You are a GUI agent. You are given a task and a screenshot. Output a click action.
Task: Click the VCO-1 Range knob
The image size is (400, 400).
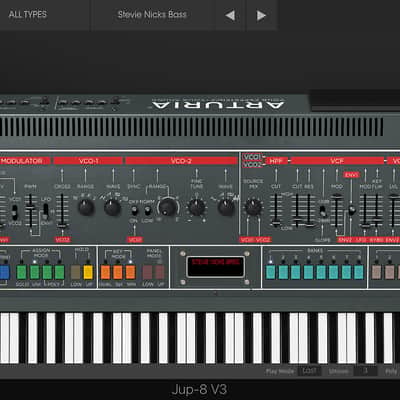click(86, 207)
